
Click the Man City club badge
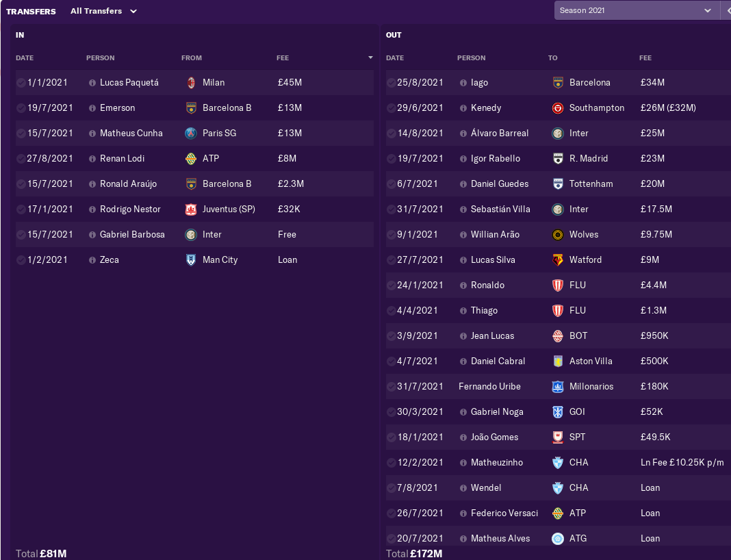[191, 260]
